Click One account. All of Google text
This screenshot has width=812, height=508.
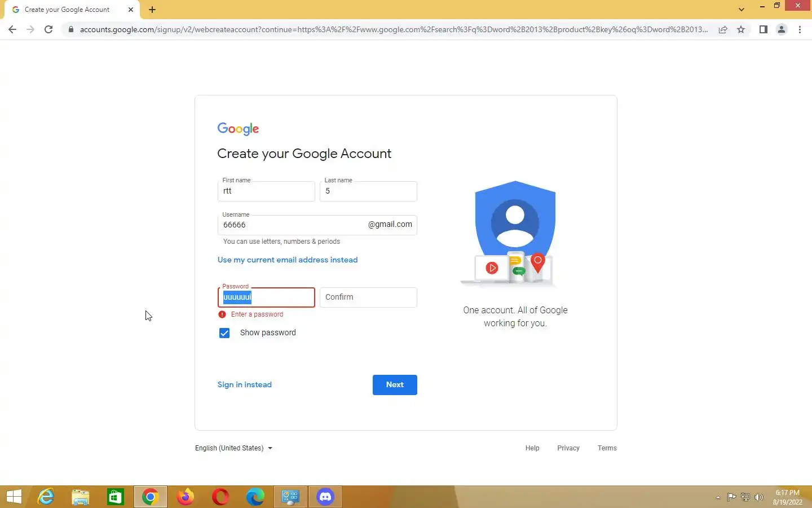point(515,310)
